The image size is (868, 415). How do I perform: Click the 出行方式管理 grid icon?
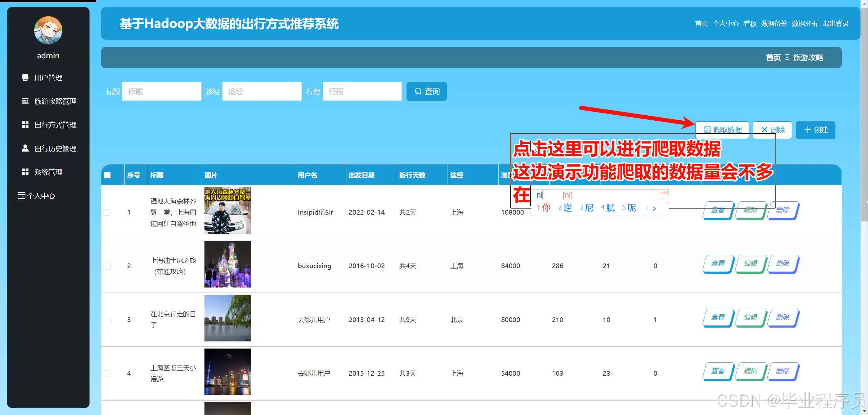click(x=25, y=125)
